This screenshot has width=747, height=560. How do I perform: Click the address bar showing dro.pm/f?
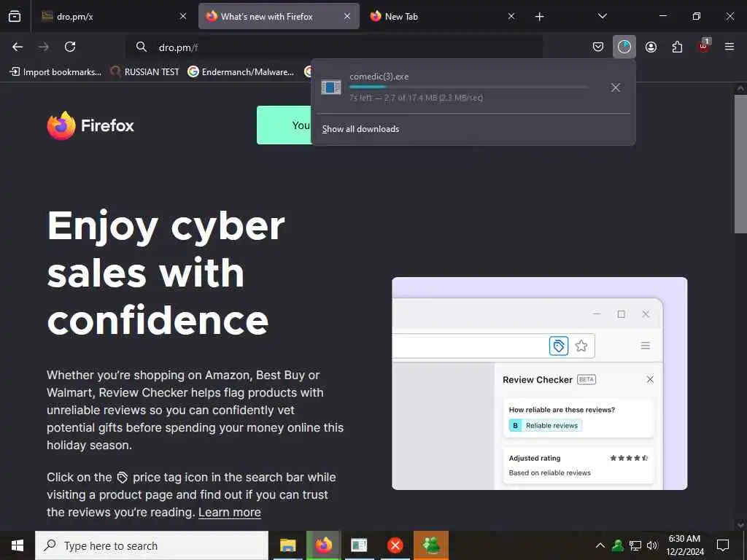pos(333,47)
